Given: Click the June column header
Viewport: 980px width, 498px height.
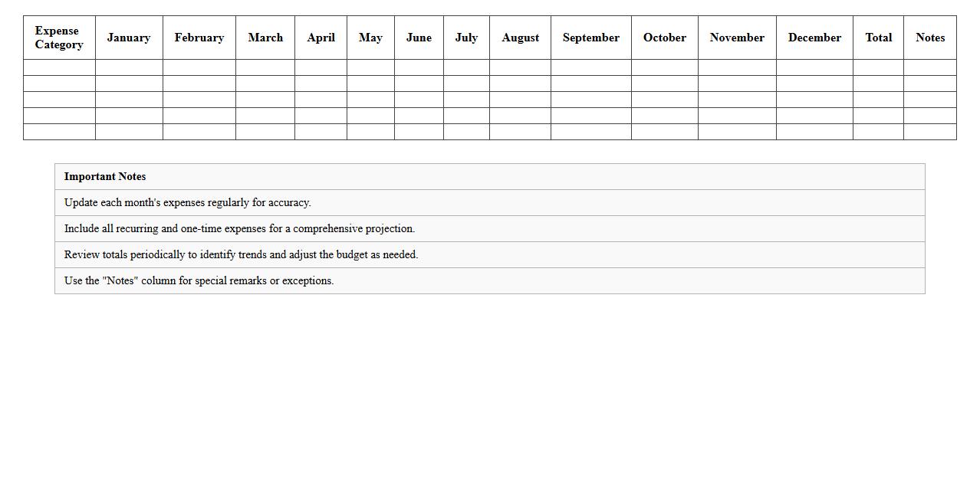Looking at the screenshot, I should (419, 38).
